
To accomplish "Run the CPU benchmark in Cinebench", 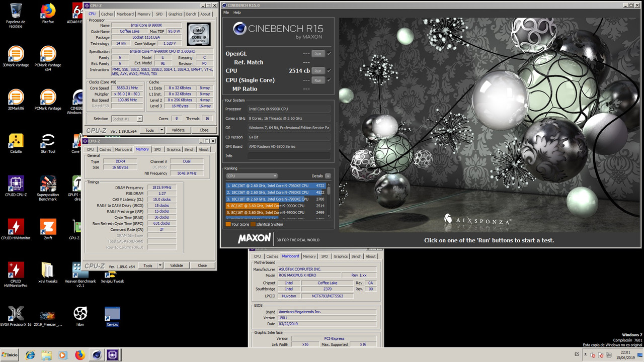I will [317, 71].
